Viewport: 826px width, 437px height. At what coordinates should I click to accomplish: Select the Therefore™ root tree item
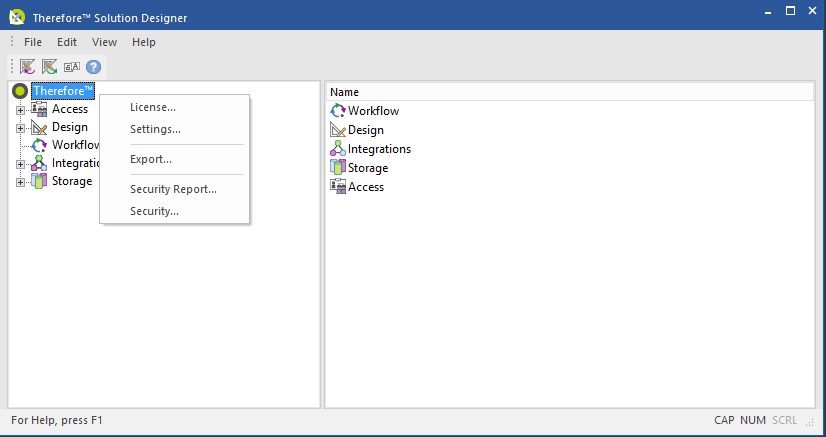point(63,91)
